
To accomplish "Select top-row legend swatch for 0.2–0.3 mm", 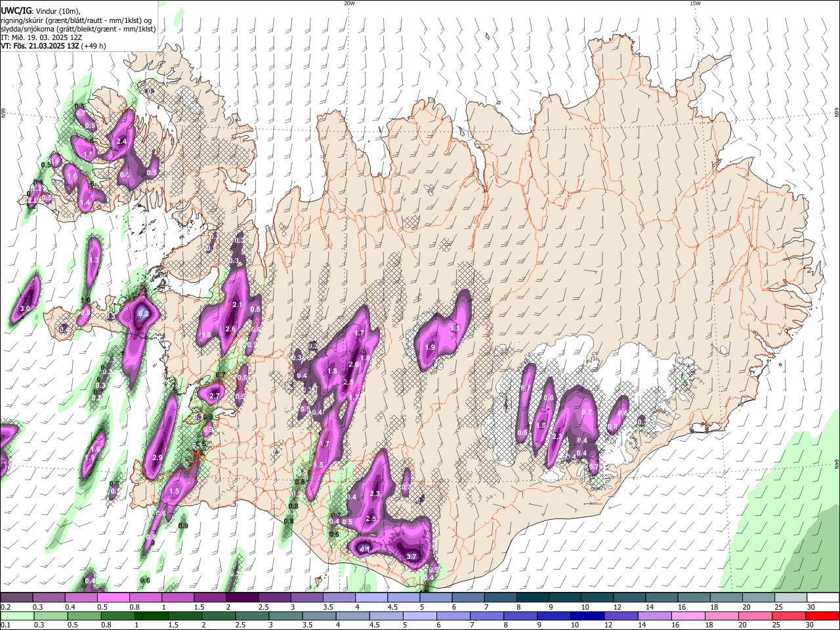I will pyautogui.click(x=16, y=598).
